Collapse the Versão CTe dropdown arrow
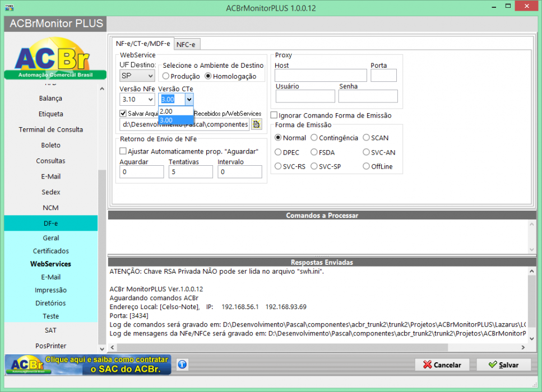 [x=189, y=100]
